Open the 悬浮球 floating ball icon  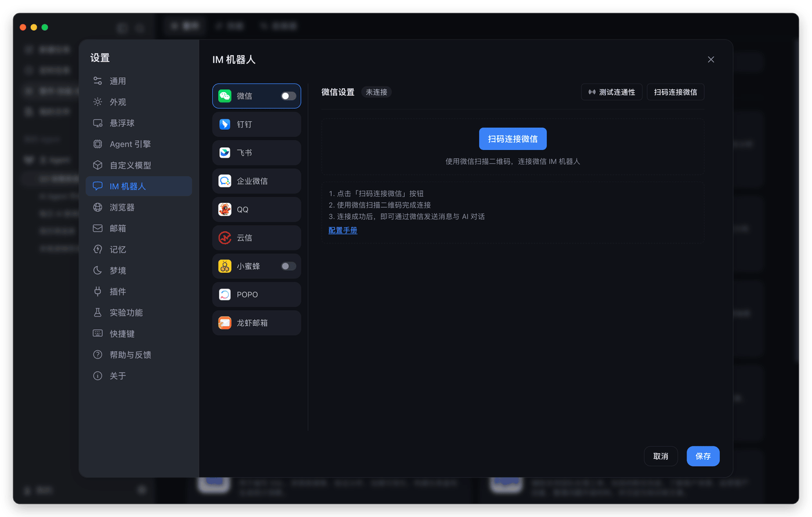pos(97,123)
